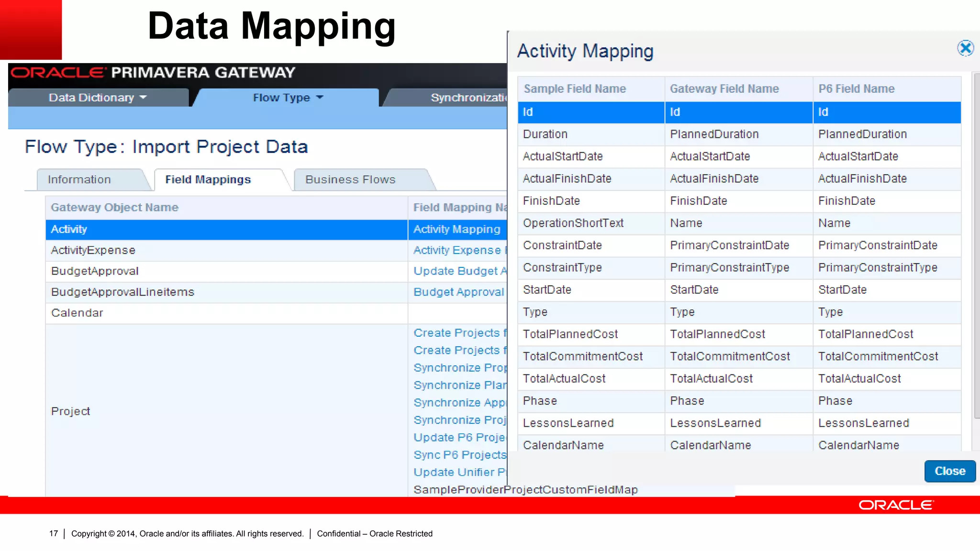Open the Update Unifier mapping link
The width and height of the screenshot is (980, 551).
459,473
